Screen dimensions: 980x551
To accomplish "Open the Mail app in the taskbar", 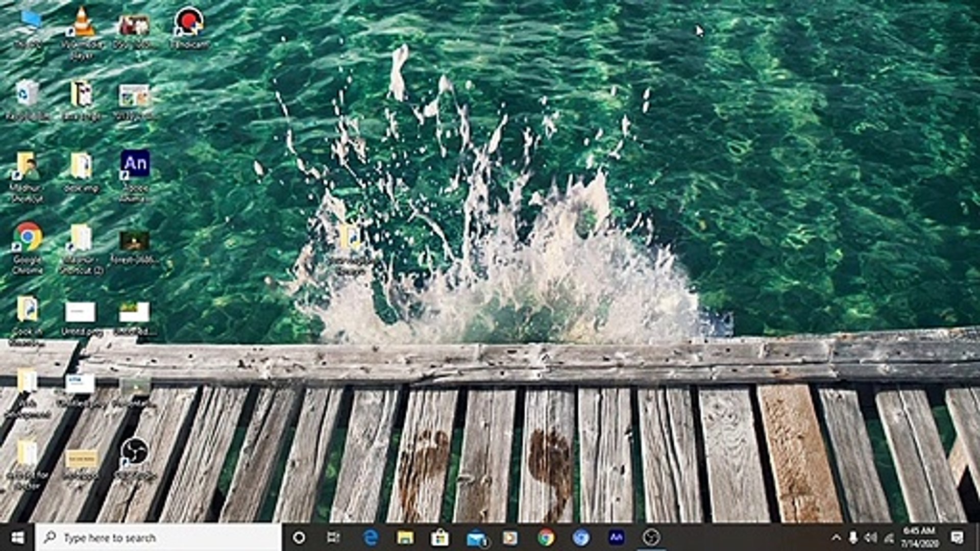I will point(476,537).
